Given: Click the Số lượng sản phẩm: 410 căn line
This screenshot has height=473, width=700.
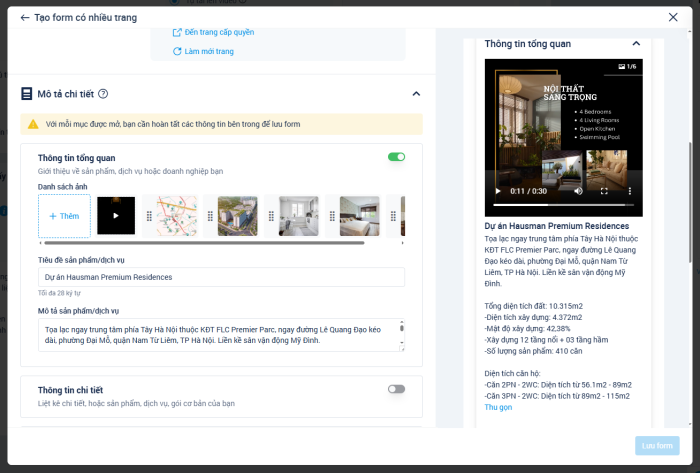Looking at the screenshot, I should (533, 351).
